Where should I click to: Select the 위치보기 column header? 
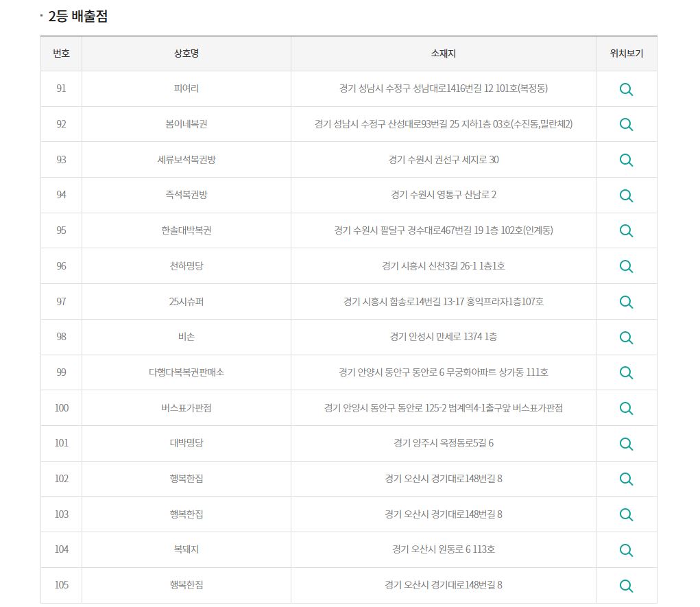[x=627, y=53]
